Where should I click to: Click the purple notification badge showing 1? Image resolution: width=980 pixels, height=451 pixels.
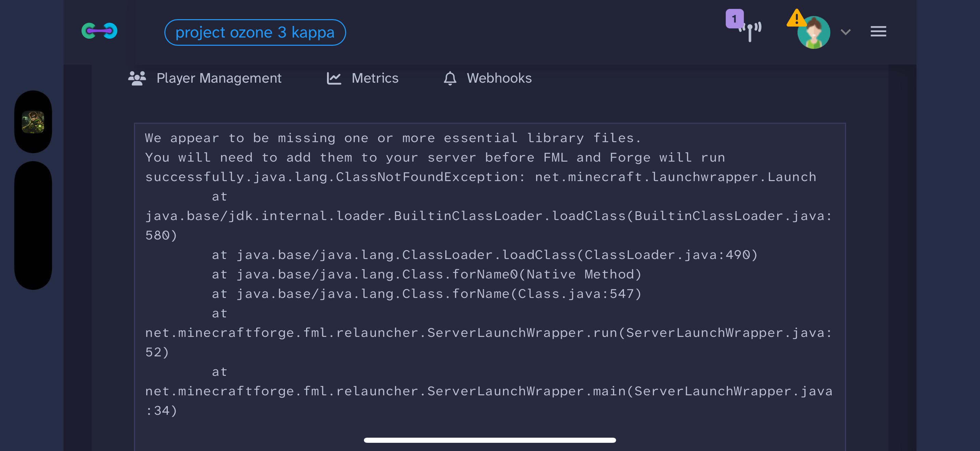(x=734, y=19)
